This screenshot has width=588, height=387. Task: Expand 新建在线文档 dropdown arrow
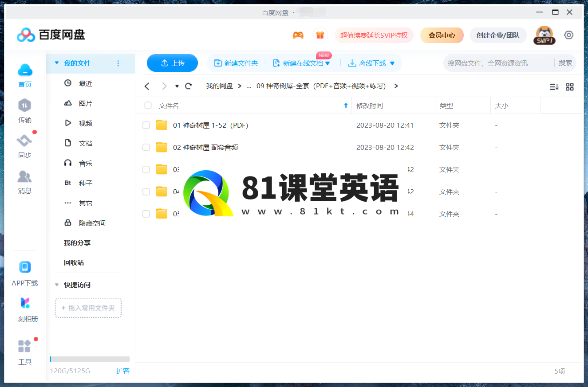pos(328,63)
